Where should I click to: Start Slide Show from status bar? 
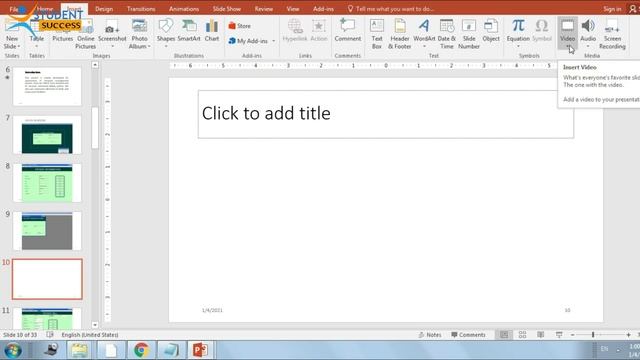coord(559,335)
